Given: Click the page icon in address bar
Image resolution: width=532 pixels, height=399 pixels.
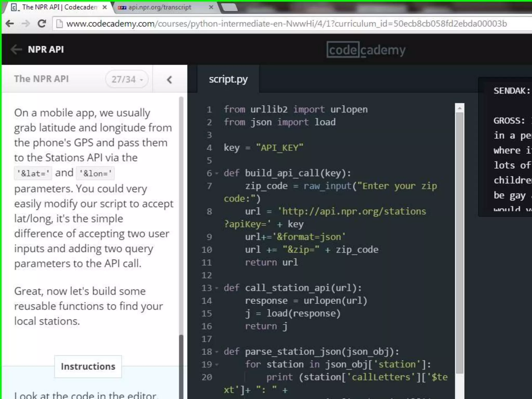Looking at the screenshot, I should pos(59,24).
